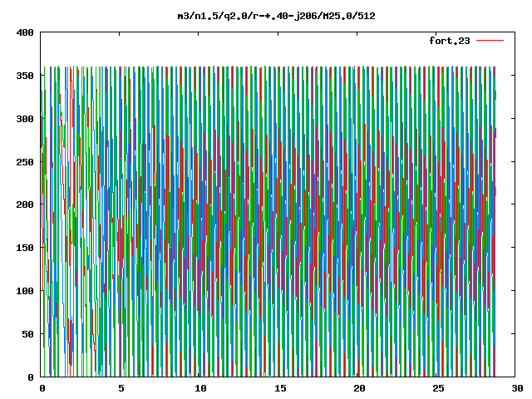The width and height of the screenshot is (532, 399).
Task: Click the x-axis label 5
Action: (x=121, y=388)
